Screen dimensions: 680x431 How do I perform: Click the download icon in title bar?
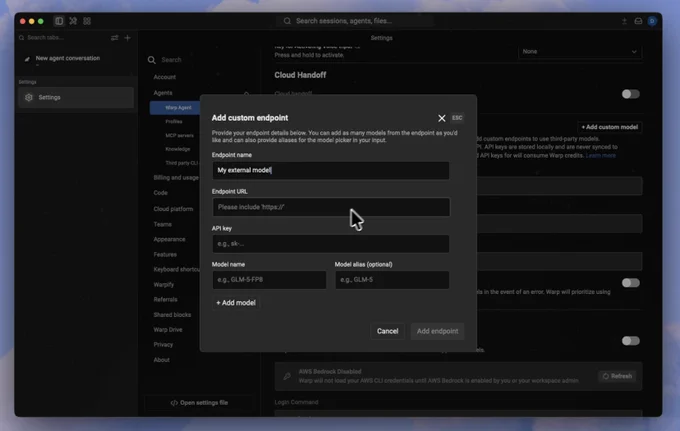[x=624, y=21]
